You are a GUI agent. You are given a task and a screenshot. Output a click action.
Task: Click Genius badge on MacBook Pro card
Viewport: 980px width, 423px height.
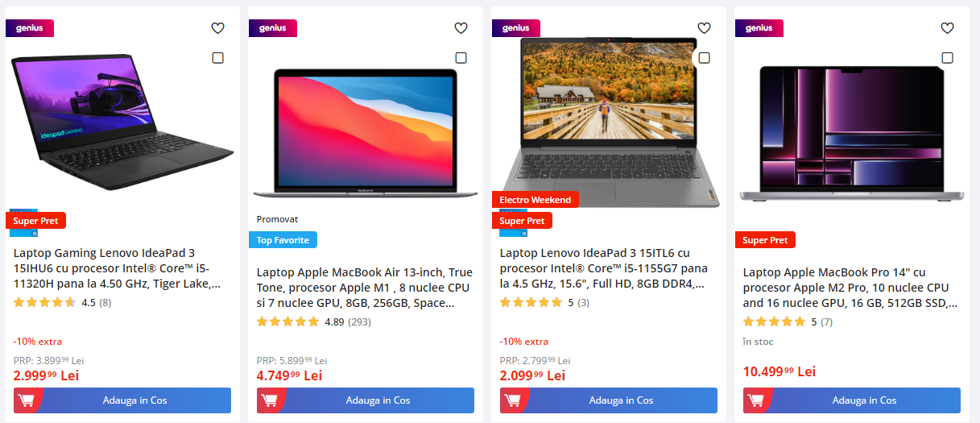(x=759, y=28)
